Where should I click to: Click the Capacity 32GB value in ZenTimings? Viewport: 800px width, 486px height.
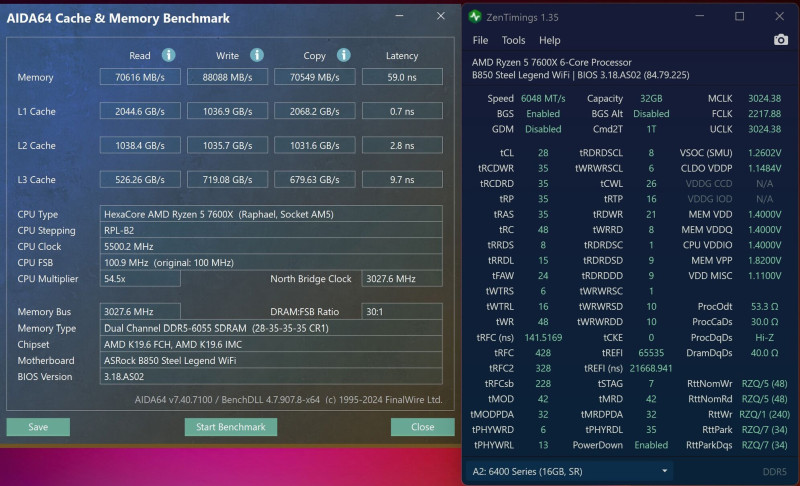click(x=651, y=98)
